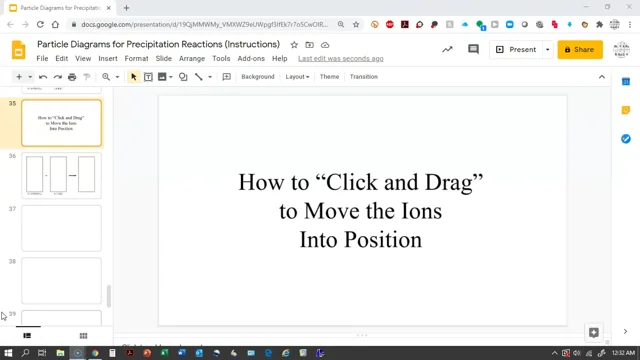Click the Redo arrow
Viewport: 640px width, 360px height.
click(x=58, y=77)
